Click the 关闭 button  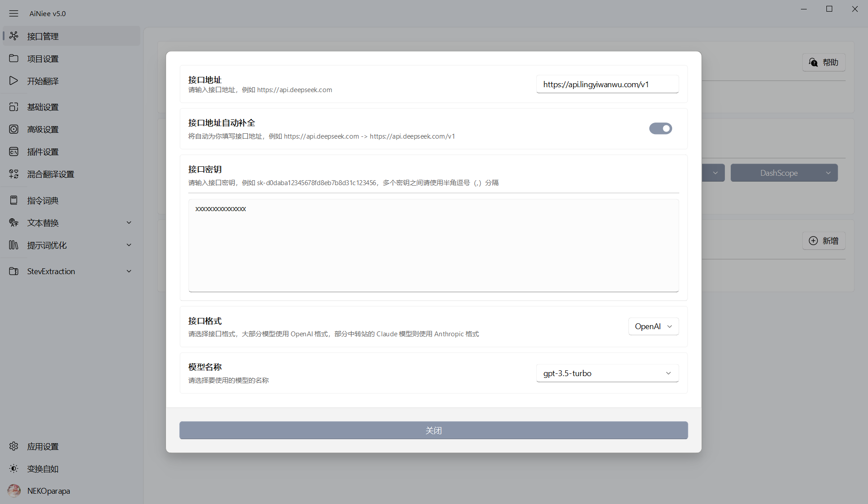click(433, 430)
